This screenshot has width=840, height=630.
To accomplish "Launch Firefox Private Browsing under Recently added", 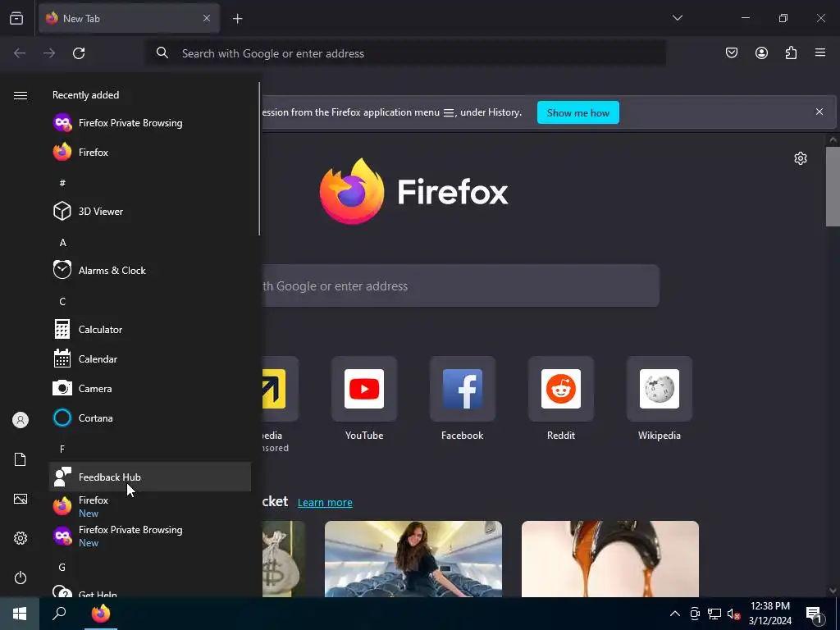I will [150, 123].
